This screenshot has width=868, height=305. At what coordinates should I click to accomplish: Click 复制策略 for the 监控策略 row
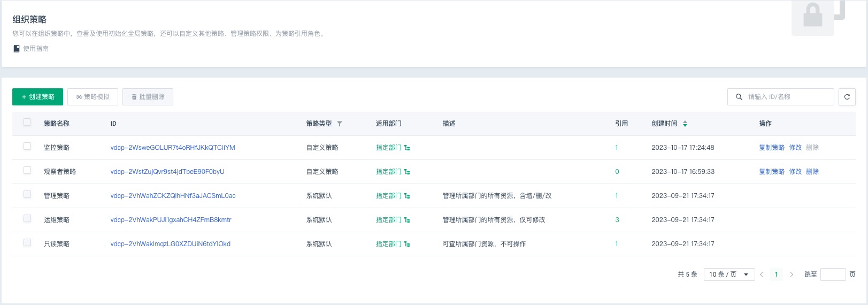tap(771, 148)
